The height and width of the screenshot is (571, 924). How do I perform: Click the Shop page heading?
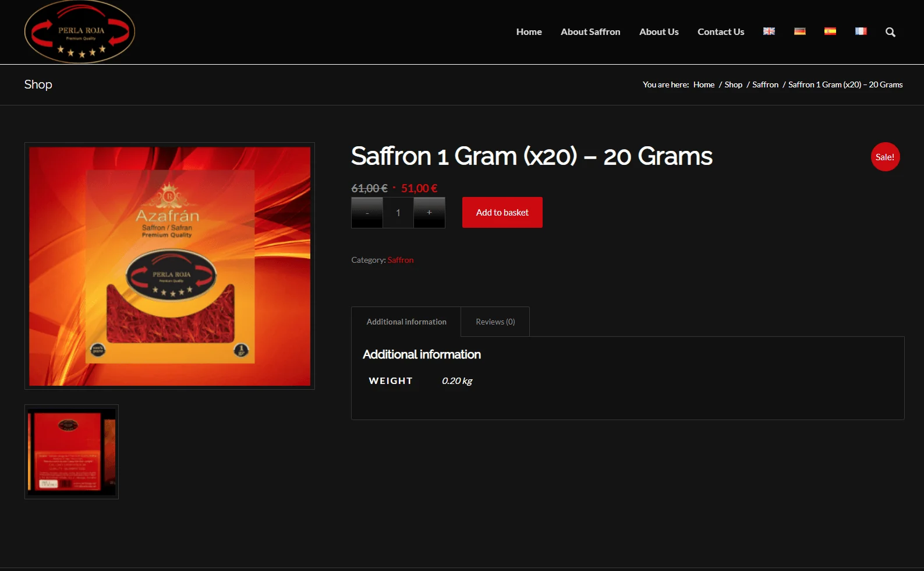38,84
